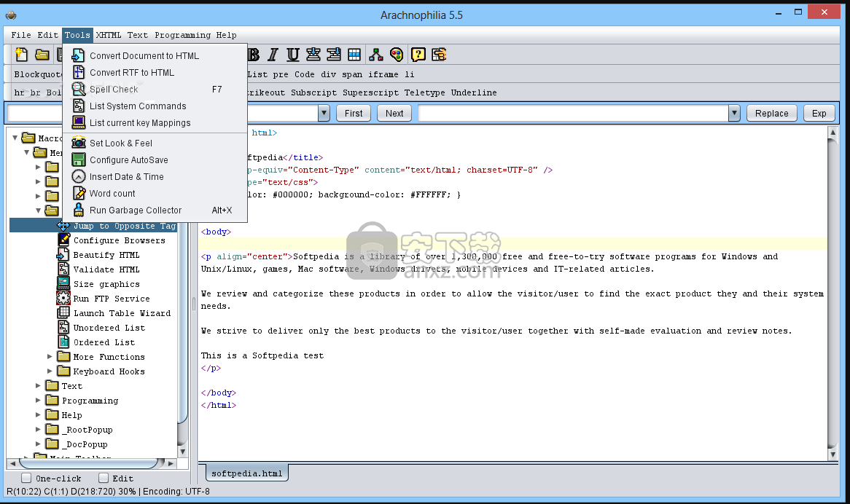Choose Configure AutoSave from Tools menu
The image size is (850, 504).
click(x=155, y=160)
